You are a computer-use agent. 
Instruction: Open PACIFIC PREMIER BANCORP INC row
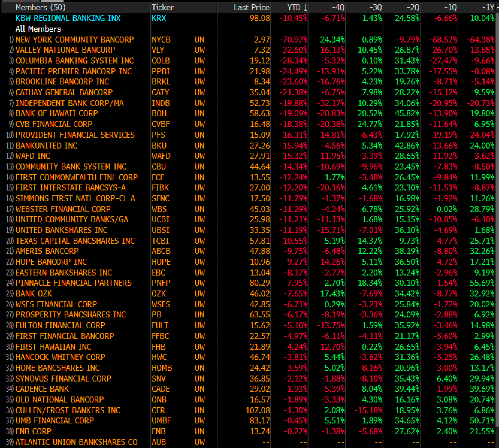point(249,71)
